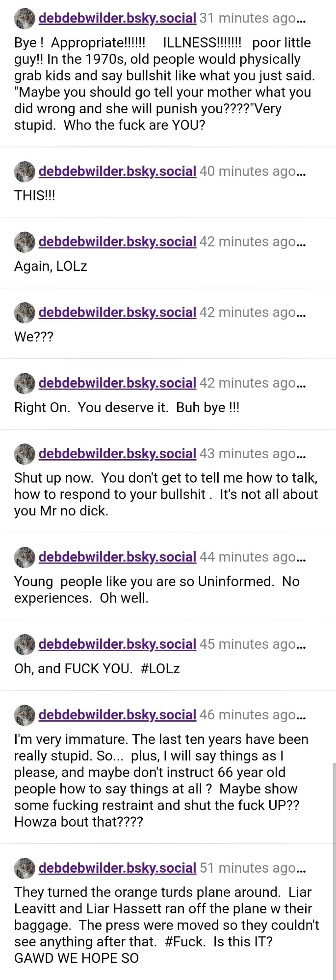Screen dimensions: 336x980
Task: Select the avatar above the "We???" post
Action: [x=25, y=313]
